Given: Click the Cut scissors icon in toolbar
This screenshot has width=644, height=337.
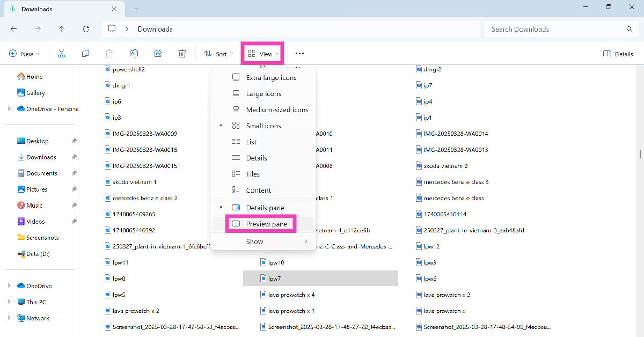Looking at the screenshot, I should click(61, 54).
